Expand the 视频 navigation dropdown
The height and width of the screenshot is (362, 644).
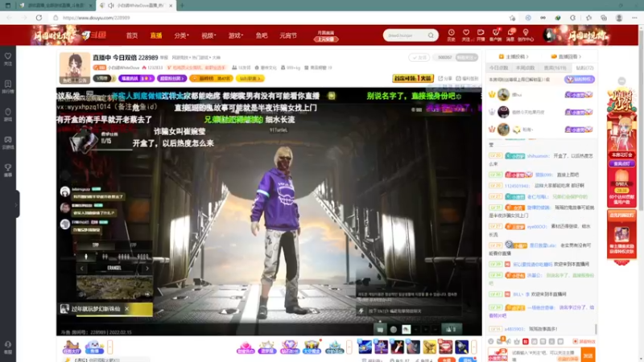click(208, 35)
